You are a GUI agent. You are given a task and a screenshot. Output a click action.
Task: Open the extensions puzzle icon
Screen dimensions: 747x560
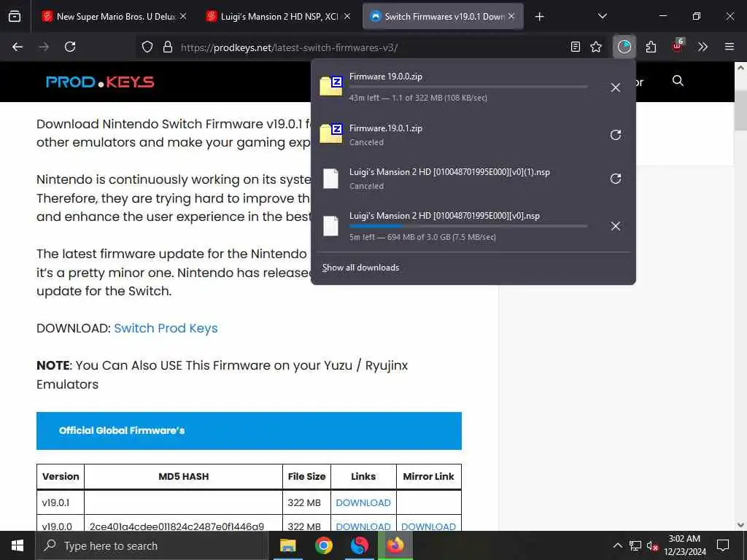[651, 47]
